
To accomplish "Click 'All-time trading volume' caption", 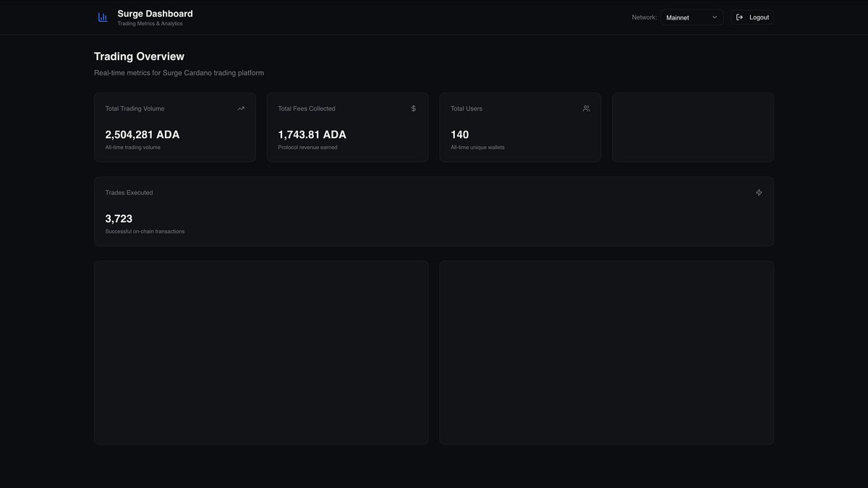I will click(x=132, y=147).
